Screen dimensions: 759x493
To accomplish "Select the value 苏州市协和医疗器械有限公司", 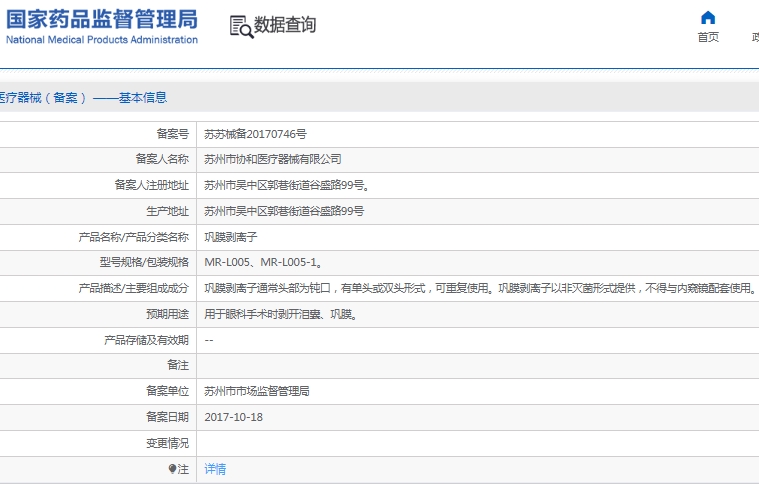I will [x=273, y=159].
